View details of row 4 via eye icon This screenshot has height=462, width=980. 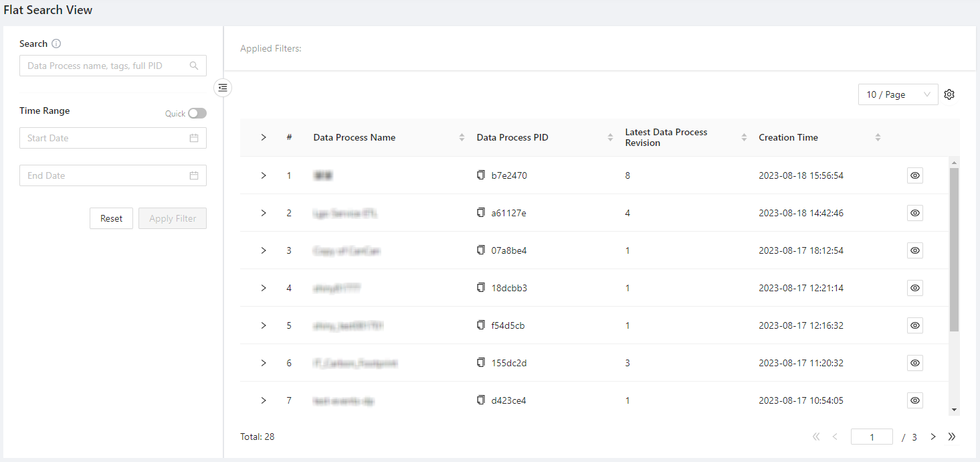click(x=915, y=288)
